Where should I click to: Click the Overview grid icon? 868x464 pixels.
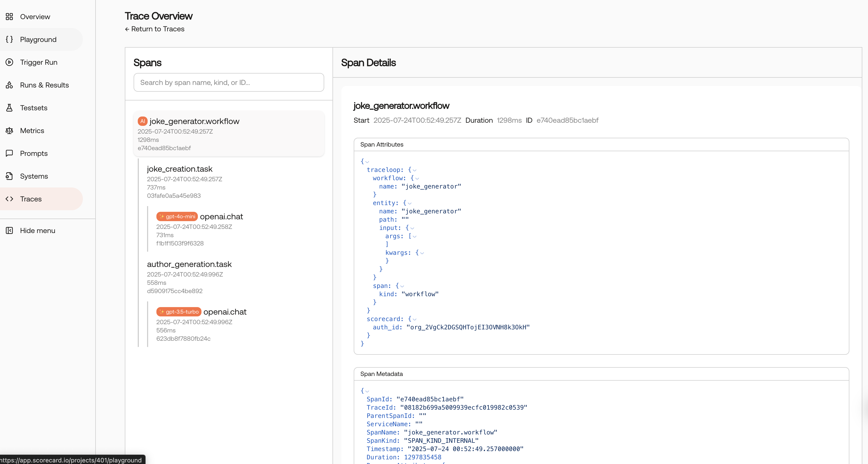click(9, 17)
